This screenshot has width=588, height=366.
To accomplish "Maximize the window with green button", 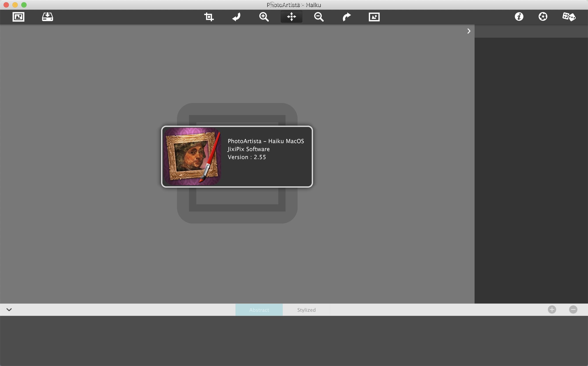I will pyautogui.click(x=24, y=5).
